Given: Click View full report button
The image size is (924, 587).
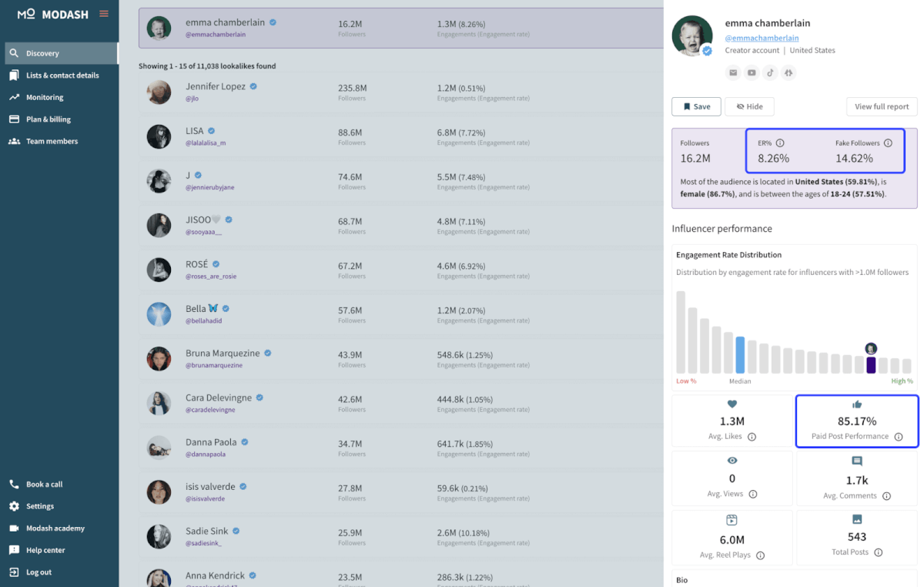Looking at the screenshot, I should point(882,106).
